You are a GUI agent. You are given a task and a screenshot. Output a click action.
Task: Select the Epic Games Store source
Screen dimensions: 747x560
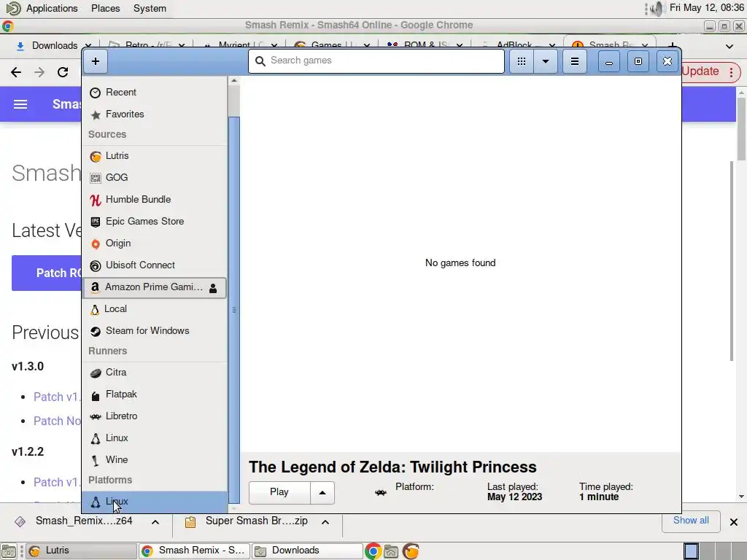(155, 222)
